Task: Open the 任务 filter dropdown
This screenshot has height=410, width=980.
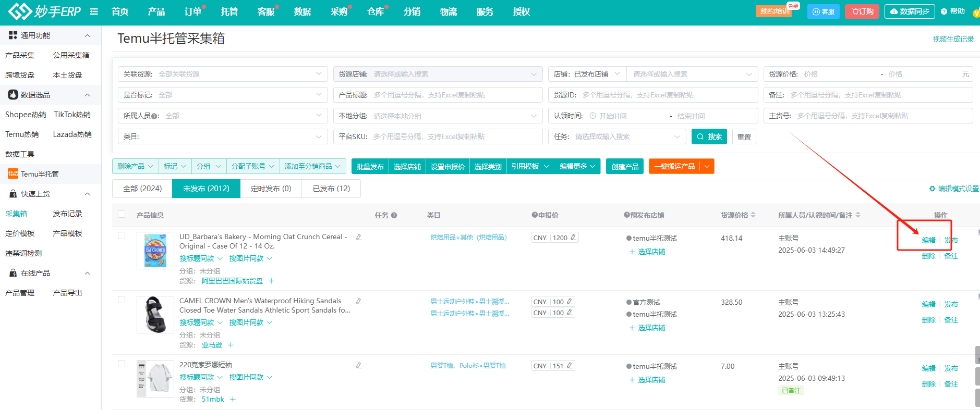Action: coord(617,136)
